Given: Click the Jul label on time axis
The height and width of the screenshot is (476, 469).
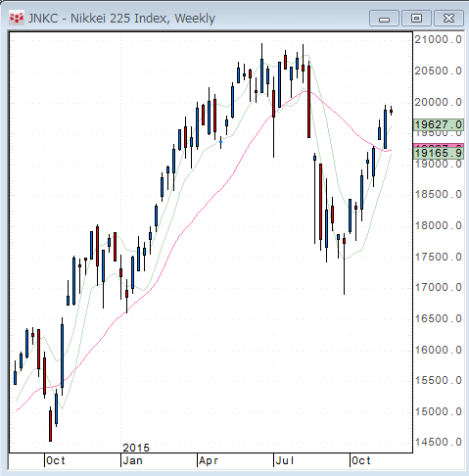Looking at the screenshot, I should coord(285,460).
